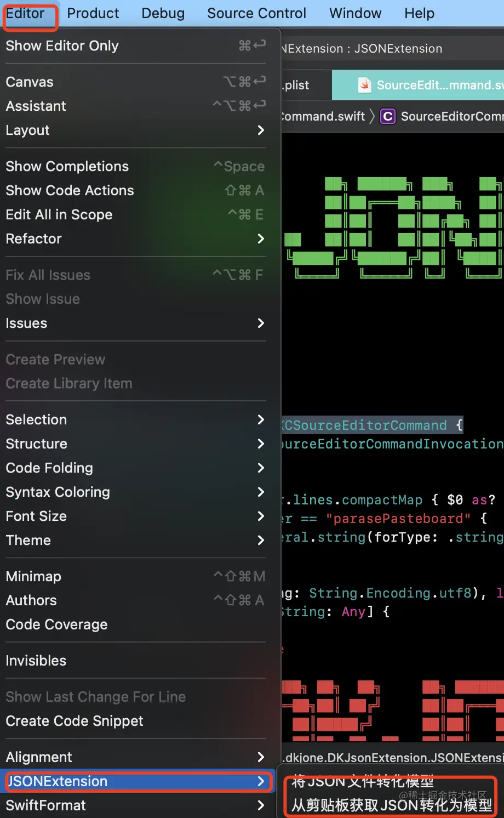
Task: Expand the Theme submenu
Action: pyautogui.click(x=135, y=540)
